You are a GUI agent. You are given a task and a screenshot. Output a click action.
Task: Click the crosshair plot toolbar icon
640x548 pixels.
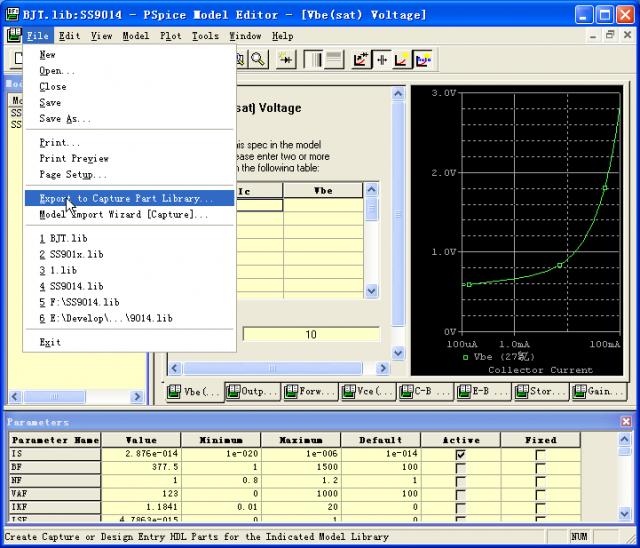pyautogui.click(x=382, y=60)
